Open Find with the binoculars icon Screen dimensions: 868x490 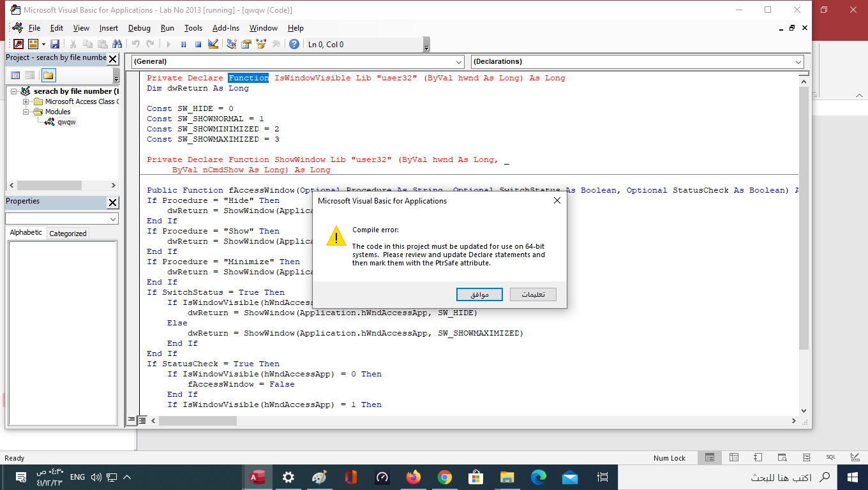click(x=117, y=44)
